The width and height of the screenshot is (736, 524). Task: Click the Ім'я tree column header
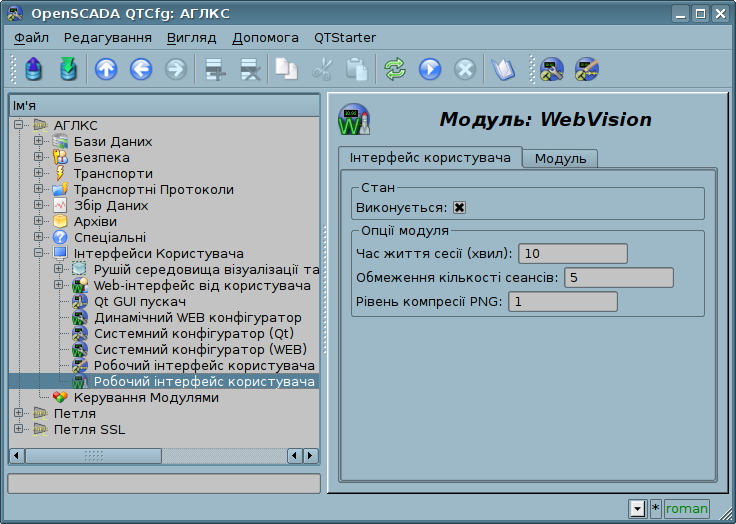pos(164,106)
